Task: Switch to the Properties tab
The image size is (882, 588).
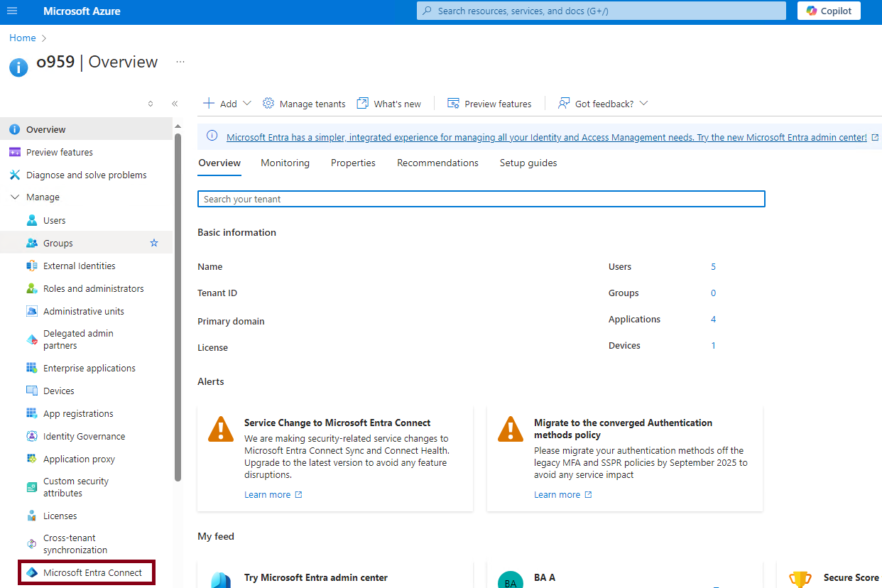Action: (x=353, y=163)
